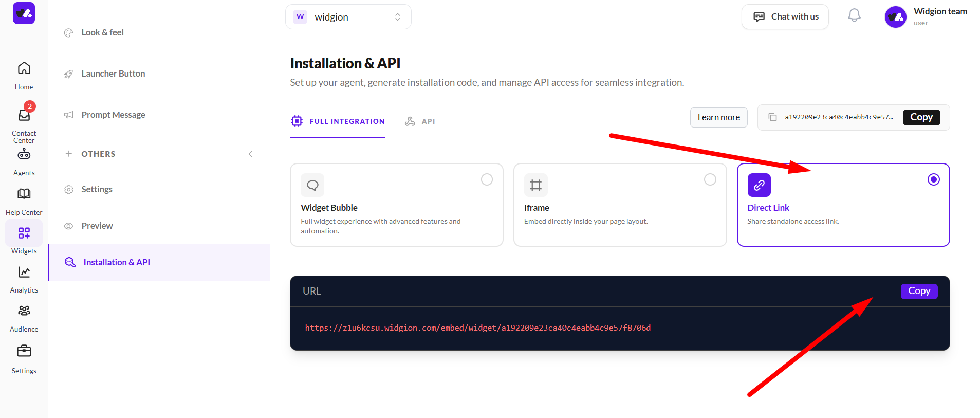
Task: Go to Agents robot icon
Action: (x=24, y=154)
